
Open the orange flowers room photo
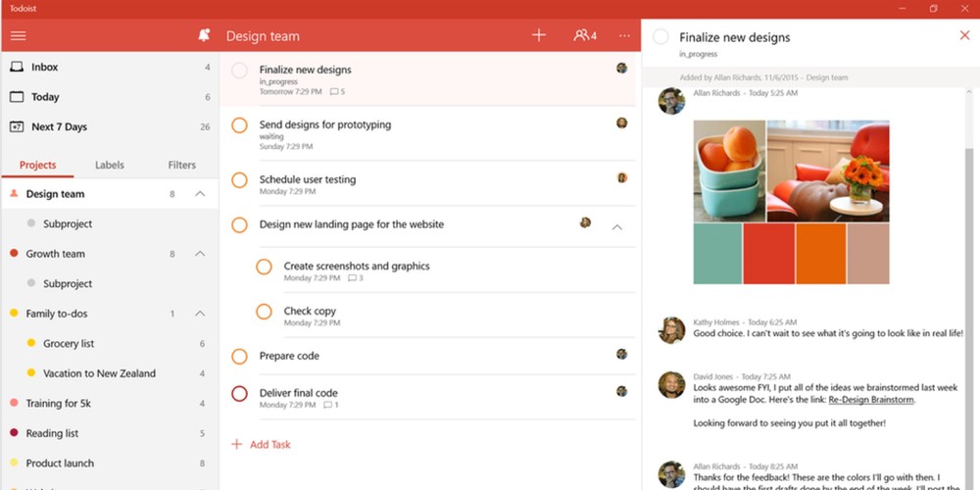pyautogui.click(x=828, y=171)
